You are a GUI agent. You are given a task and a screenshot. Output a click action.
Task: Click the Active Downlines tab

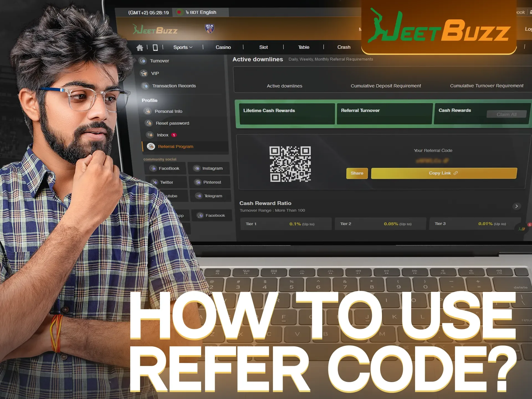285,86
